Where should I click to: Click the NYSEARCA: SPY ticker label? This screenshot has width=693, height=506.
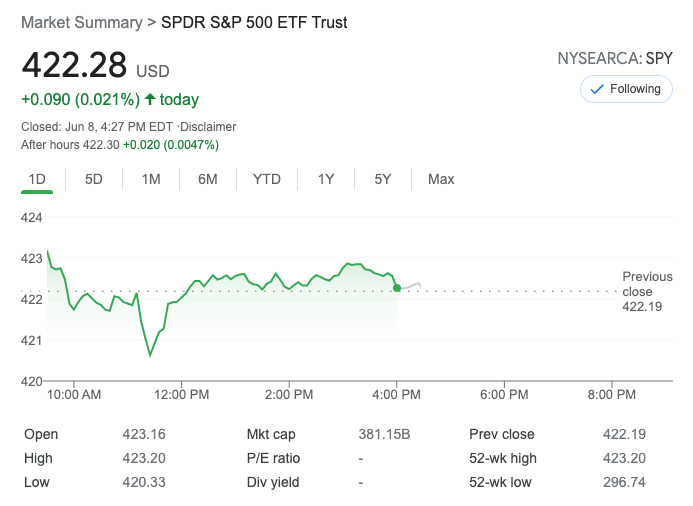[614, 59]
